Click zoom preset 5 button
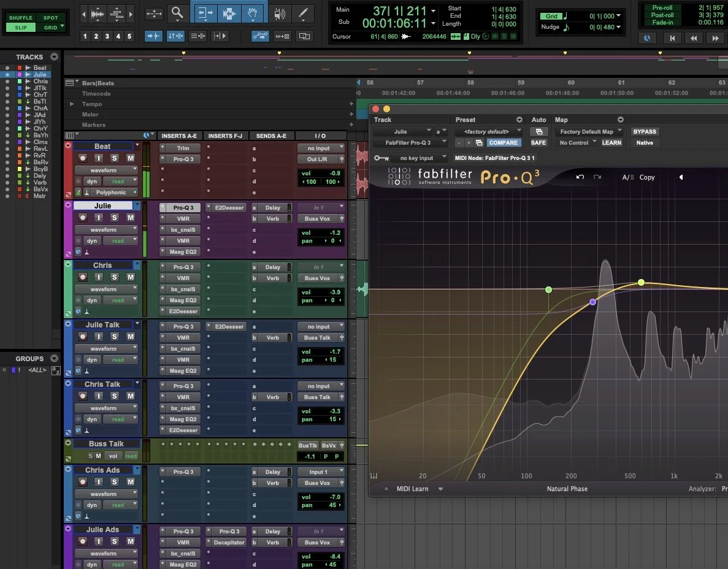 click(129, 36)
